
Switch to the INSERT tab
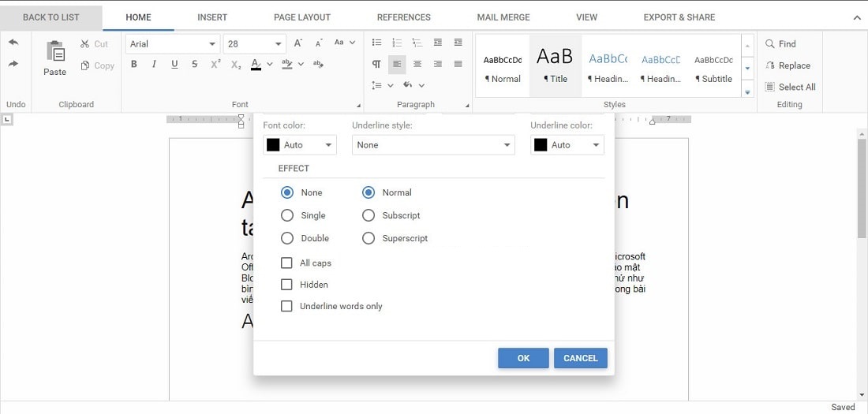[x=212, y=17]
